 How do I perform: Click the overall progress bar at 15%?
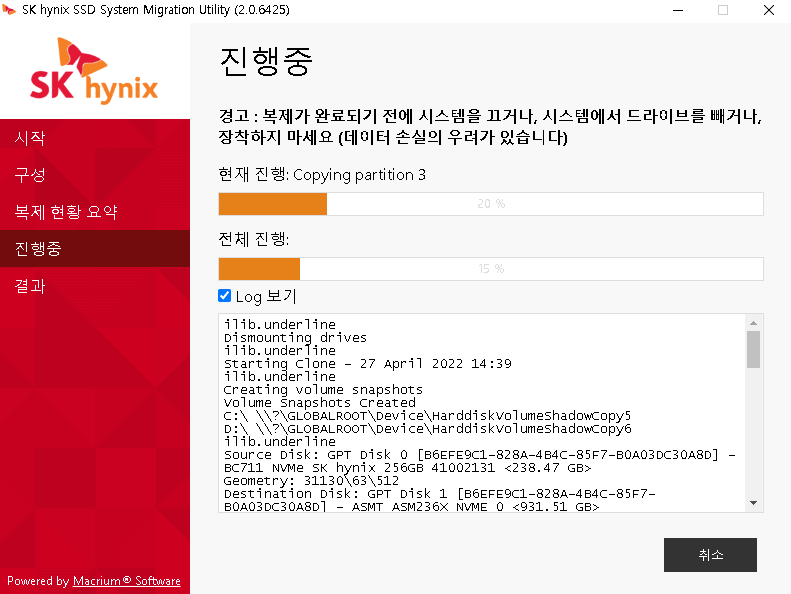coord(491,268)
